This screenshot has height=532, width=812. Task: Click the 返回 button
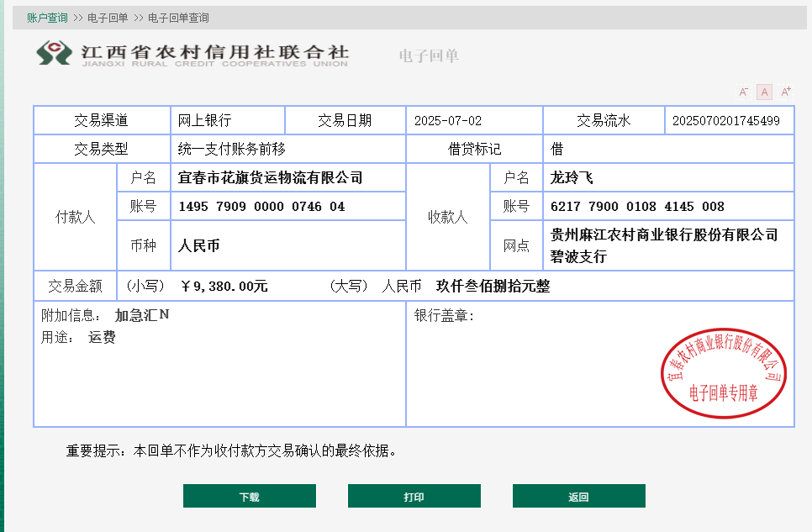pos(579,496)
